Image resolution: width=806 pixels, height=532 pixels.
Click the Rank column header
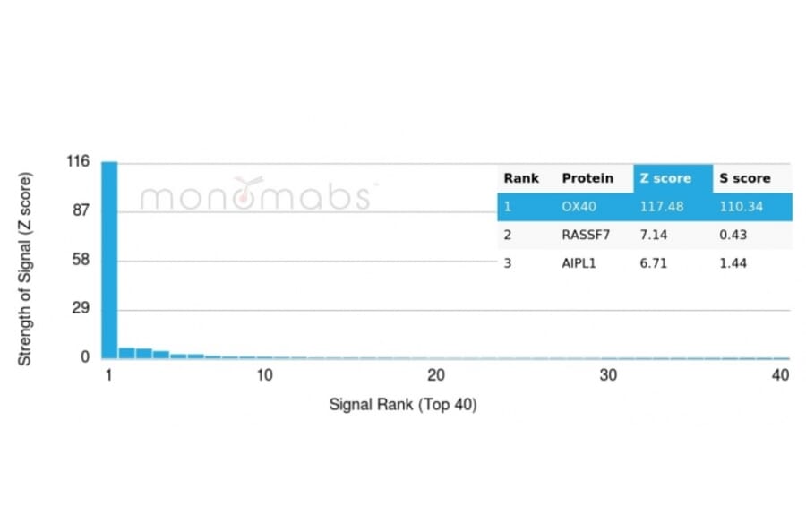pos(521,178)
